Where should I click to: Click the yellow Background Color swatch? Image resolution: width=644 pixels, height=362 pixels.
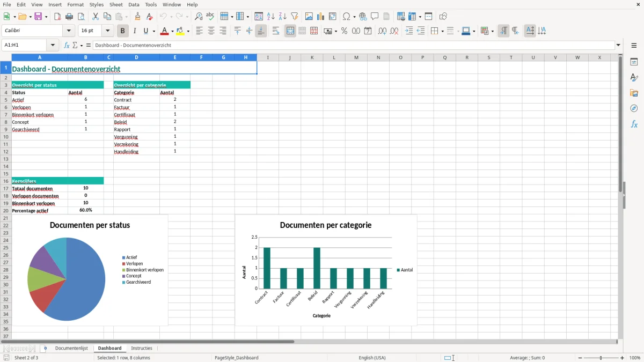(180, 31)
